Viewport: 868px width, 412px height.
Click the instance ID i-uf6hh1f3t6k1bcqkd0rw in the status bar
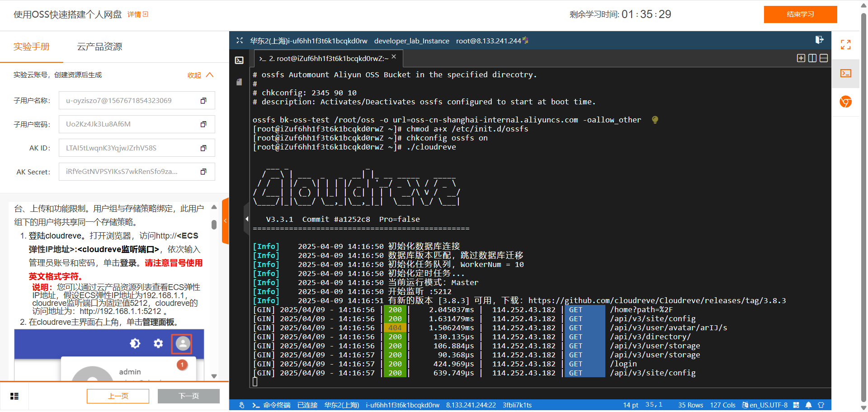(402, 405)
